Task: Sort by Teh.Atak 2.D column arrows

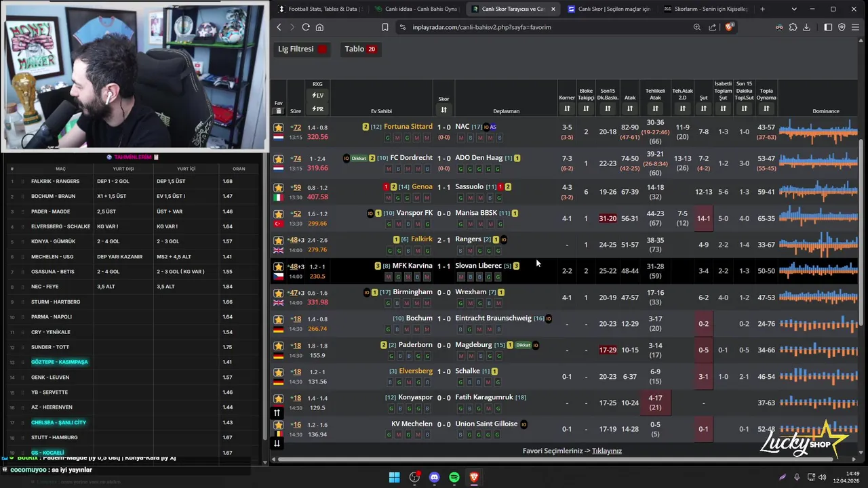Action: point(682,108)
